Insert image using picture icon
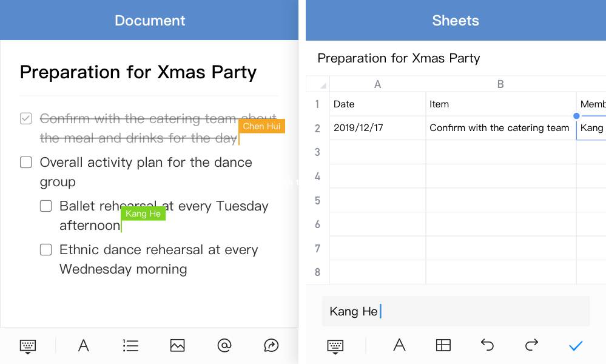The width and height of the screenshot is (606, 364). [177, 346]
